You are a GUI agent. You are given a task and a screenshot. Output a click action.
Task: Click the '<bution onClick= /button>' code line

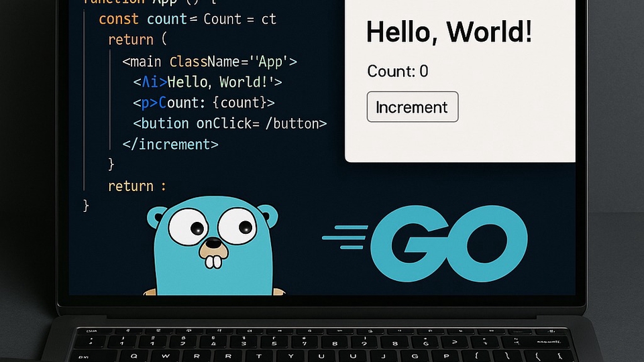[x=229, y=123]
